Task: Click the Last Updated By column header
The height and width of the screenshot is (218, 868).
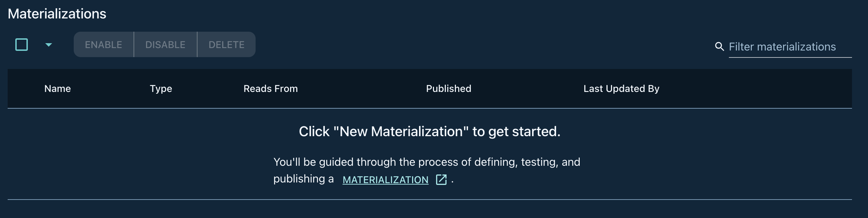Action: pos(622,89)
